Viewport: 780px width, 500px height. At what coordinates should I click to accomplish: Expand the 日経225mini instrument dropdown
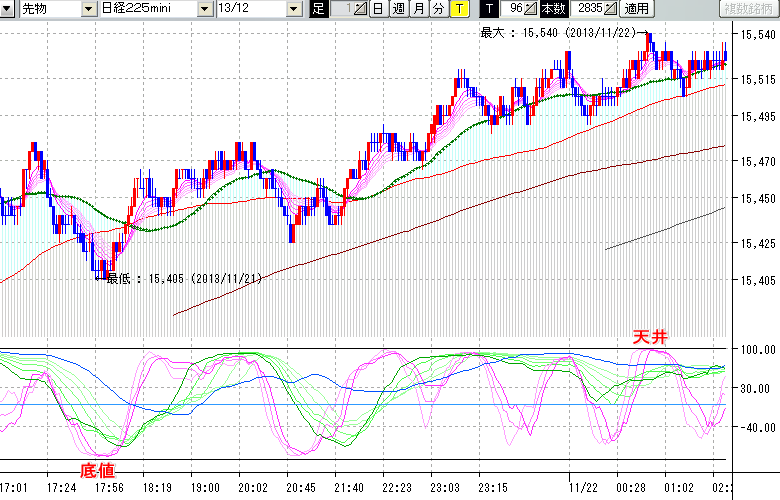click(205, 9)
